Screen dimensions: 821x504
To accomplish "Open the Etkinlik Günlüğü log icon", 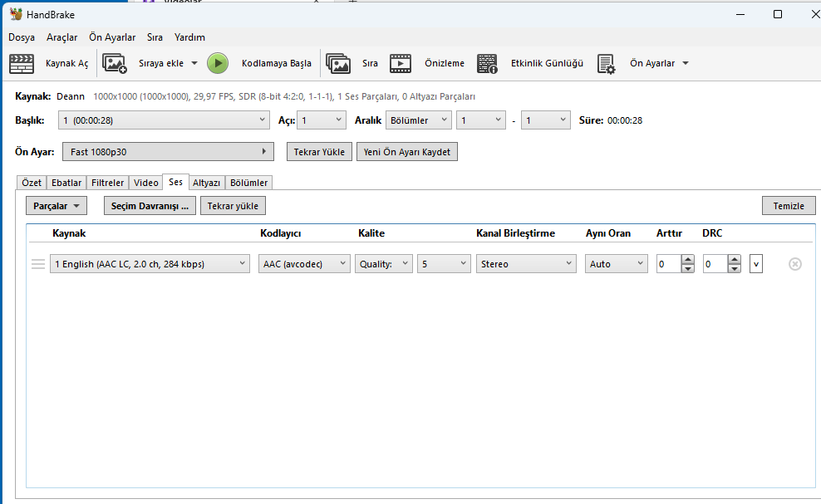I will click(x=487, y=63).
